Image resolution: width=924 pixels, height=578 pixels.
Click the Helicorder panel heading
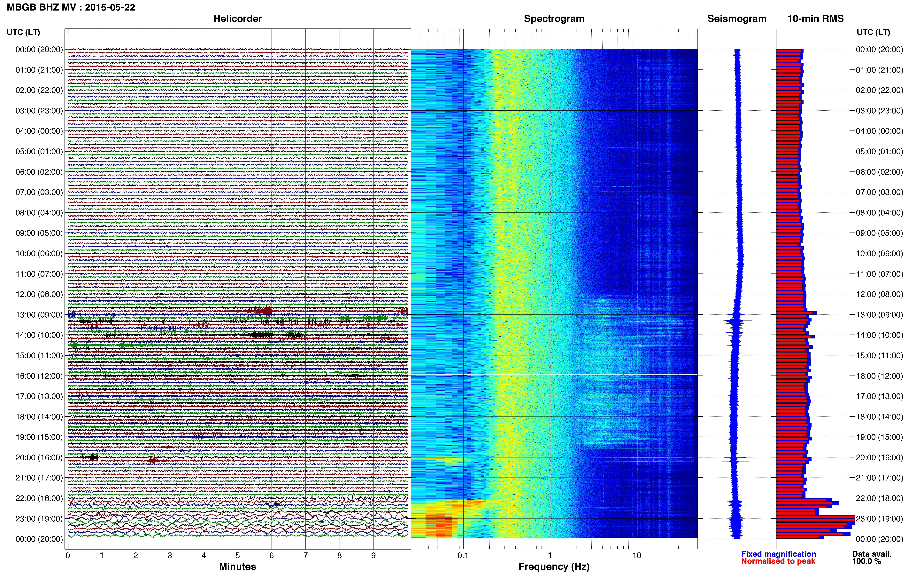238,19
